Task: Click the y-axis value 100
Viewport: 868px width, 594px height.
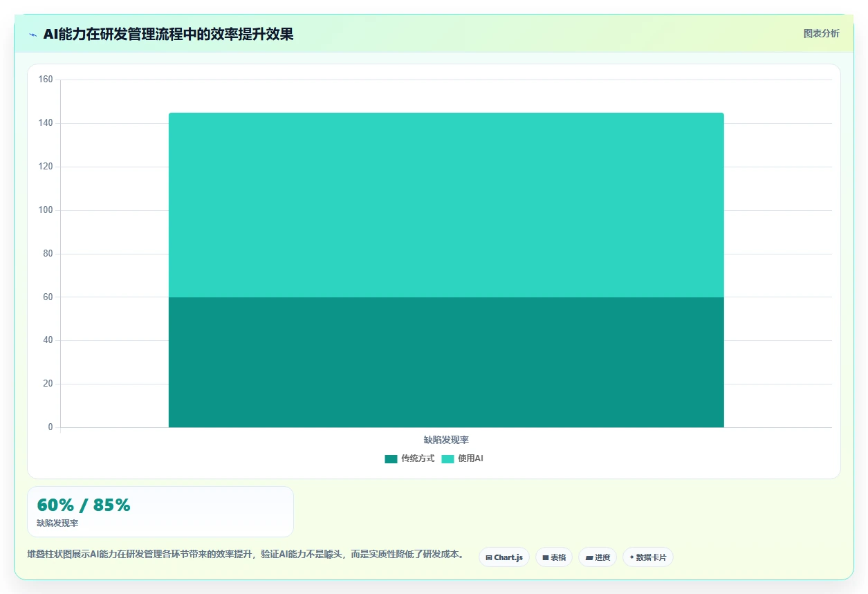Action: click(x=46, y=210)
